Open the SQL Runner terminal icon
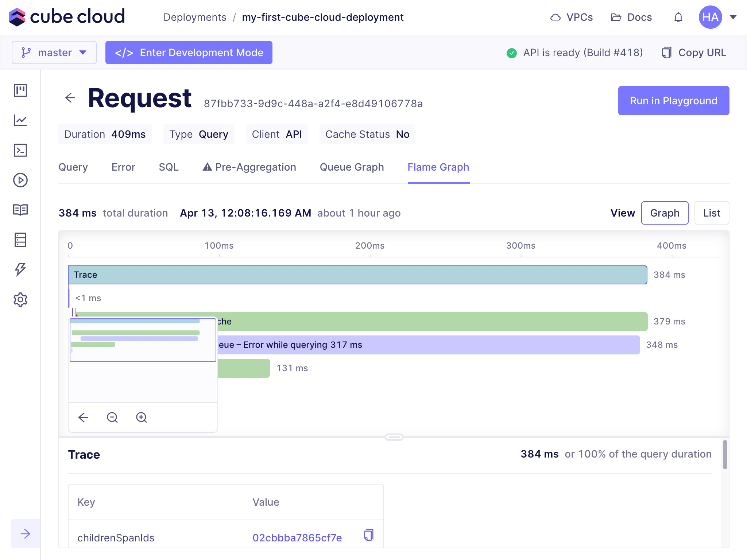The height and width of the screenshot is (560, 747). [x=20, y=150]
